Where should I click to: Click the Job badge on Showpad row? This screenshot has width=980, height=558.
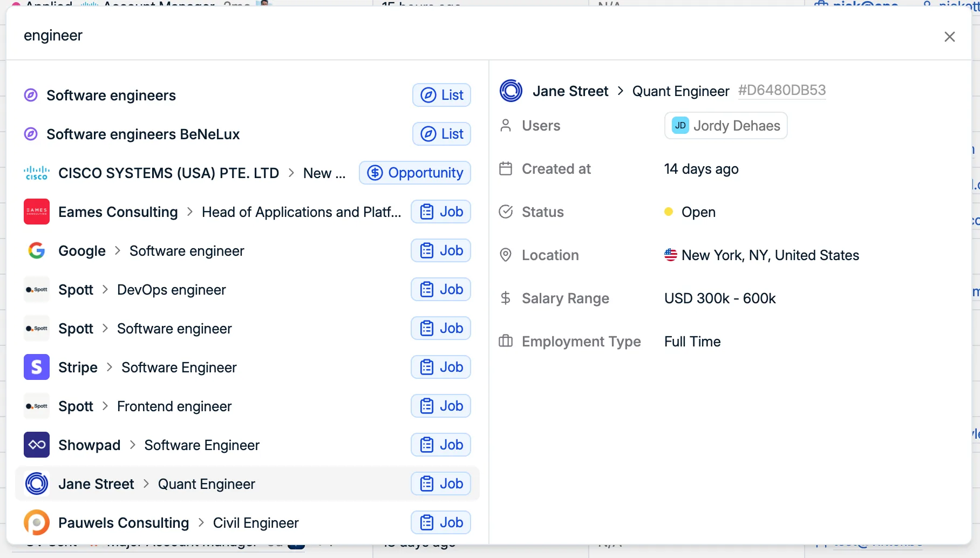[x=441, y=445]
